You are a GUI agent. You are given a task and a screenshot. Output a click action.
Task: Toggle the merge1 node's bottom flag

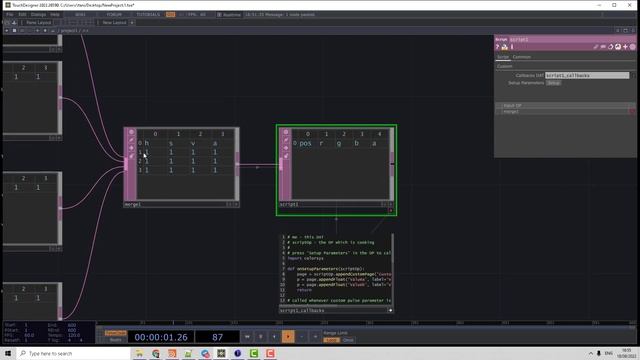tap(131, 156)
